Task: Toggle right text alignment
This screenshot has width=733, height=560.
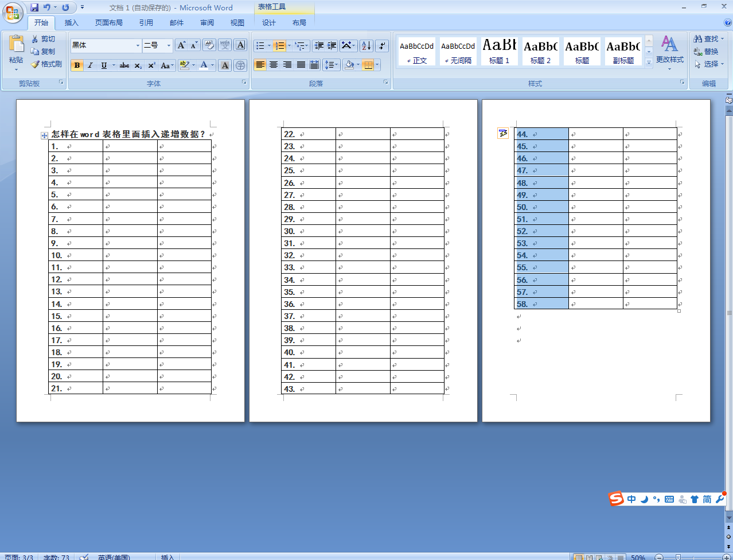Action: click(287, 65)
